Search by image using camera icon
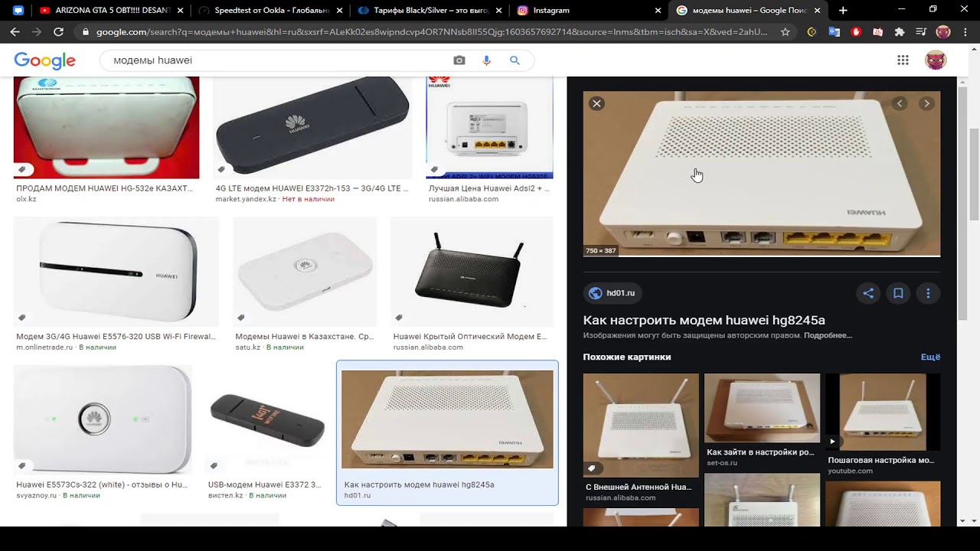 (459, 60)
